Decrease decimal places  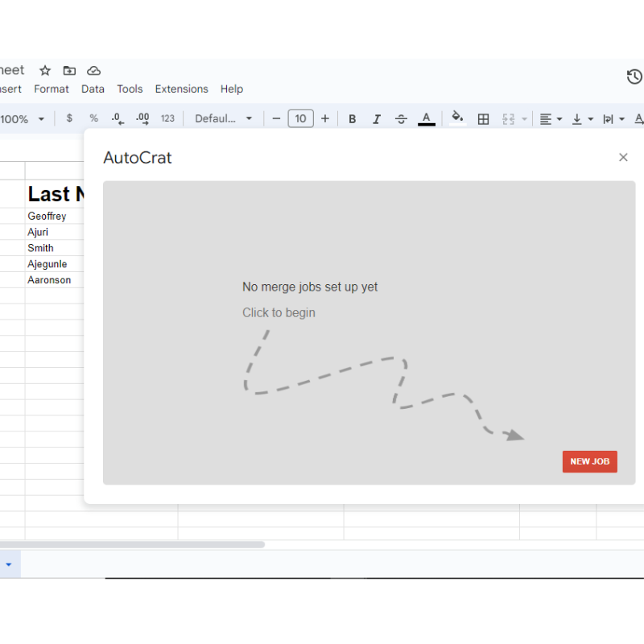tap(118, 118)
